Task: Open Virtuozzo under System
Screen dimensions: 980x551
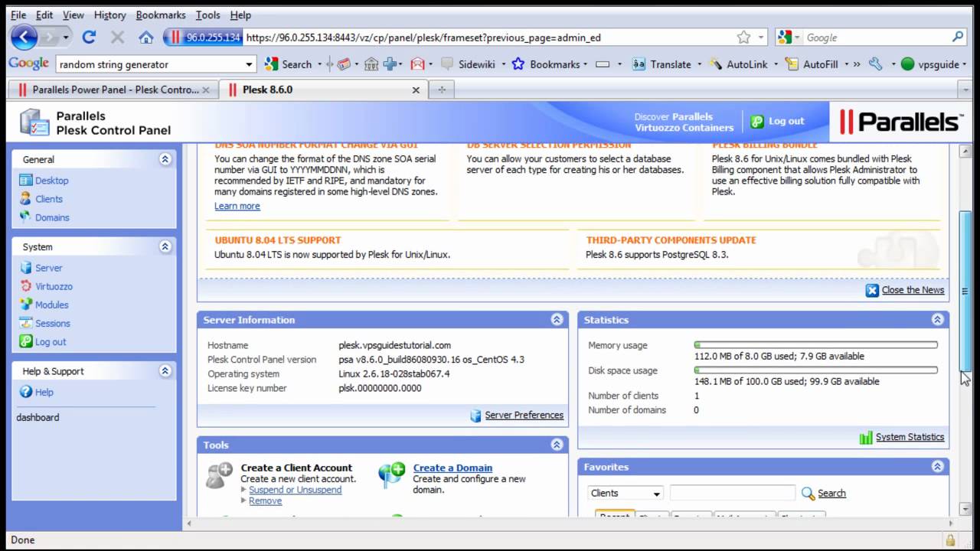Action: click(54, 286)
